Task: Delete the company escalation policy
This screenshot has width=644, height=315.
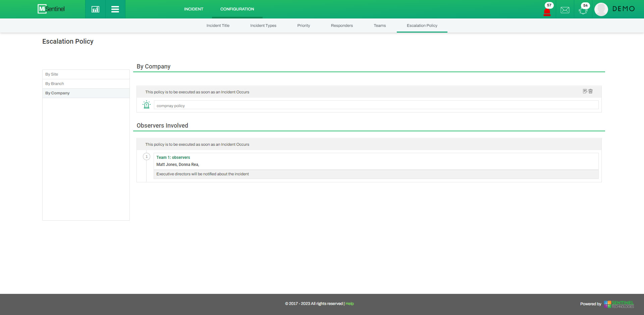Action: click(x=591, y=91)
